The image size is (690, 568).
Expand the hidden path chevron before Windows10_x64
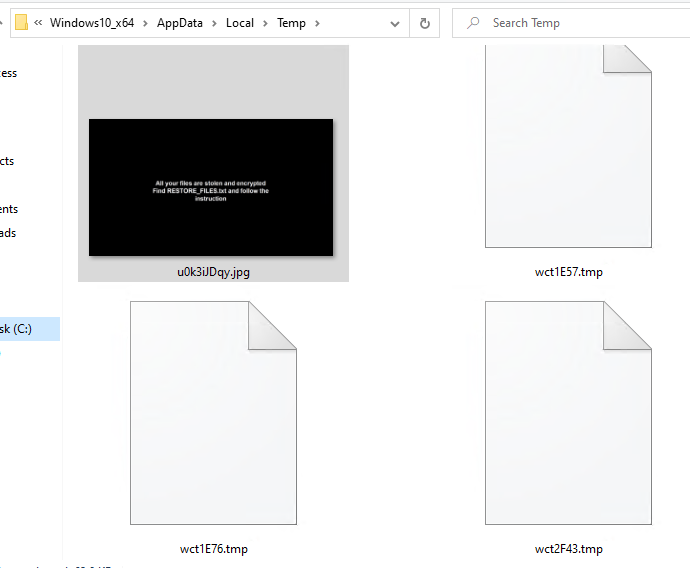pos(38,23)
